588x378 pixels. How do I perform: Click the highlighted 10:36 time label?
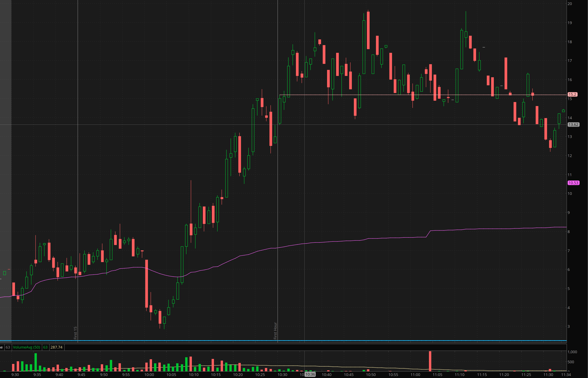pos(310,374)
